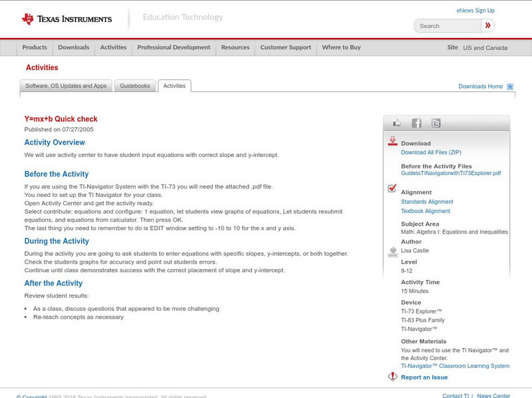Click the TI-73 Explorer device entry
The width and height of the screenshot is (532, 398).
422,311
